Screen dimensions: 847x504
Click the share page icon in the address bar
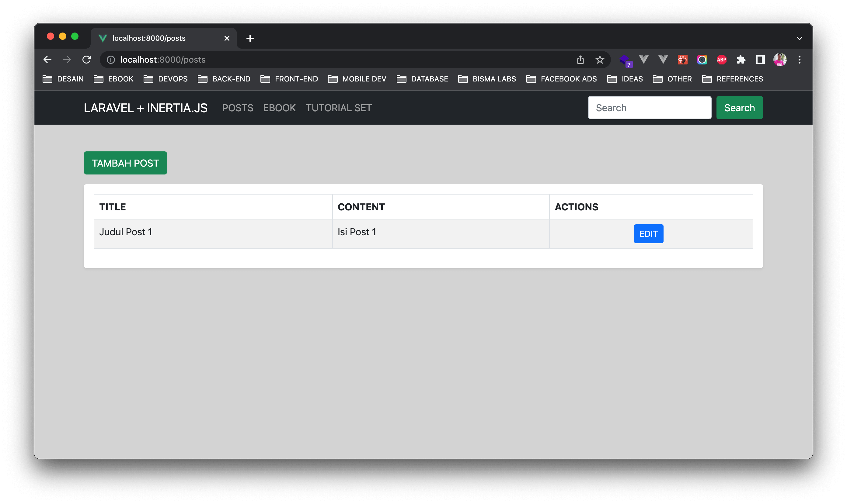click(580, 60)
